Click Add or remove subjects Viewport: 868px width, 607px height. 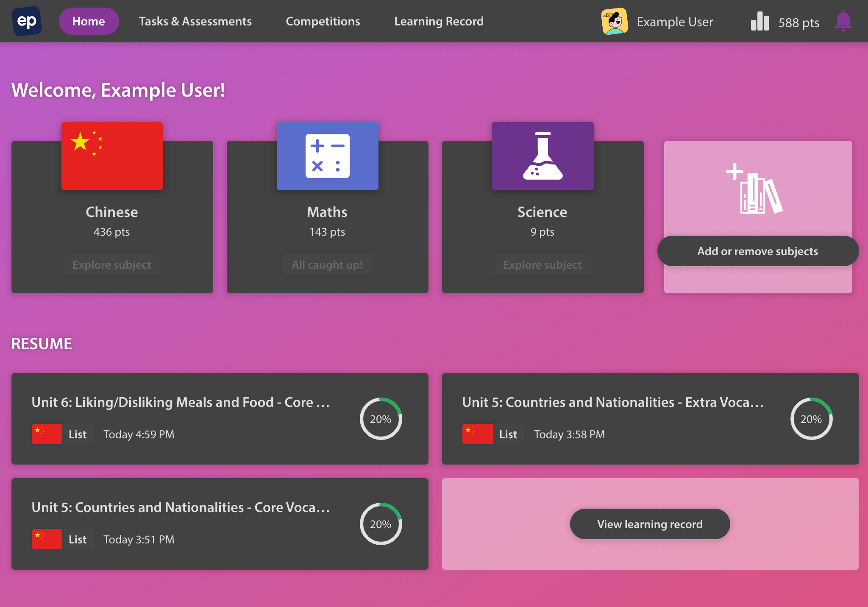point(758,251)
